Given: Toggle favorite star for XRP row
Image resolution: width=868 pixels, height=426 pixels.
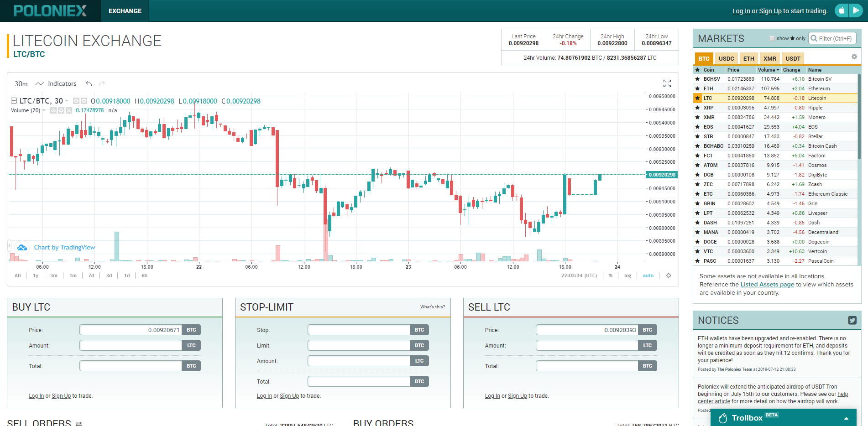Looking at the screenshot, I should [697, 108].
